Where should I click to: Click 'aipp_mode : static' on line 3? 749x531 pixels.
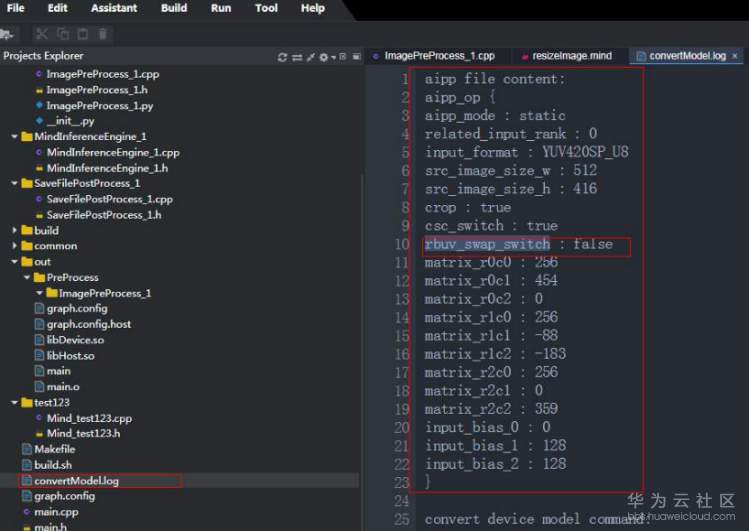[495, 116]
